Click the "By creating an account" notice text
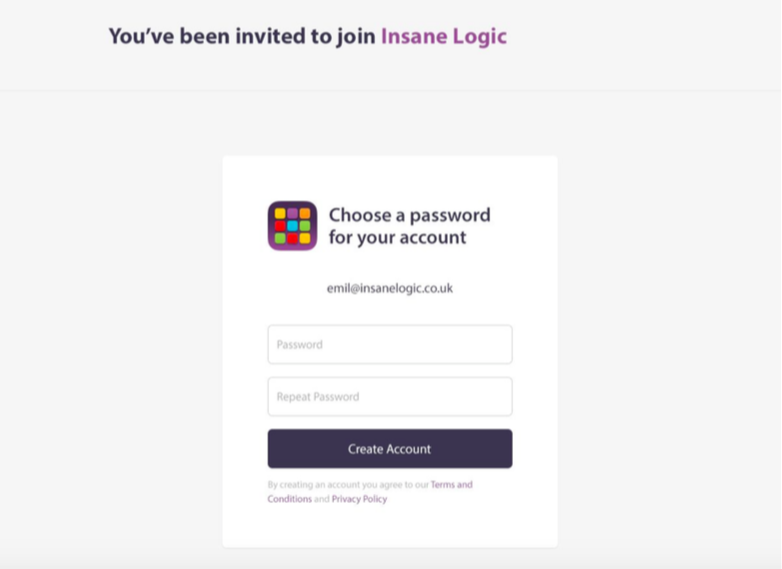This screenshot has height=569, width=782. 340,485
